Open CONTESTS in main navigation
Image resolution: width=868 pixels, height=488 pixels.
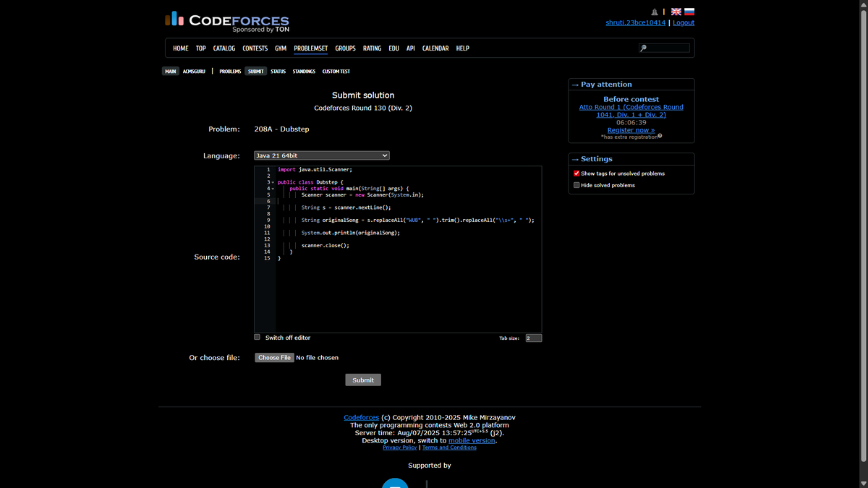point(255,48)
